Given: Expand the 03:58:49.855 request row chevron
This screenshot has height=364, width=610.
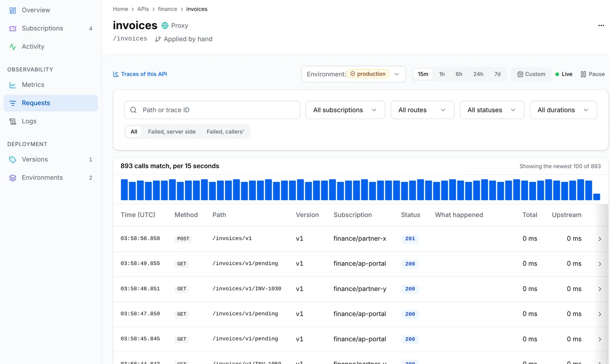Looking at the screenshot, I should pyautogui.click(x=600, y=264).
